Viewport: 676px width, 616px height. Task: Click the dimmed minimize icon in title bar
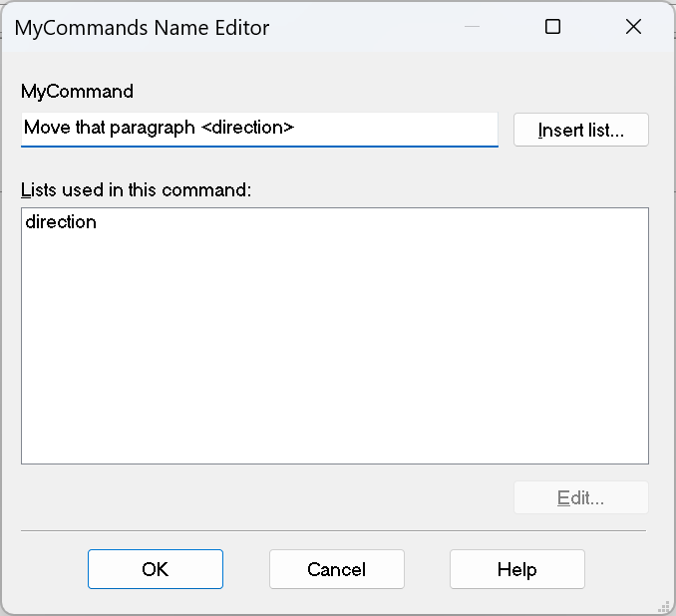(x=472, y=27)
